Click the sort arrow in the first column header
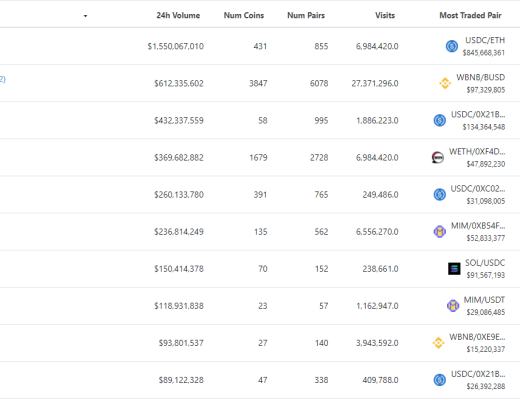This screenshot has width=520, height=400. [x=85, y=16]
